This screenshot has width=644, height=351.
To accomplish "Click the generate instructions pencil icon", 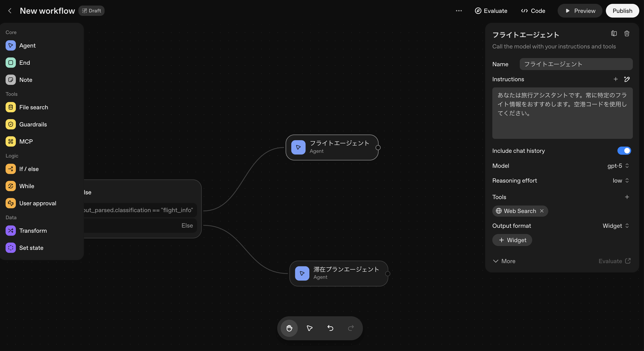I will pos(627,79).
